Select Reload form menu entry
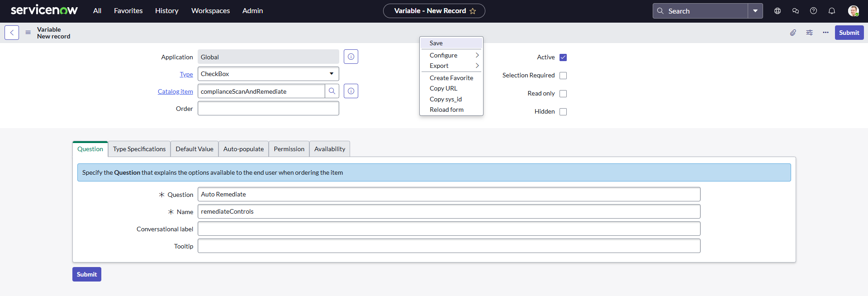This screenshot has width=868, height=296. [451, 110]
